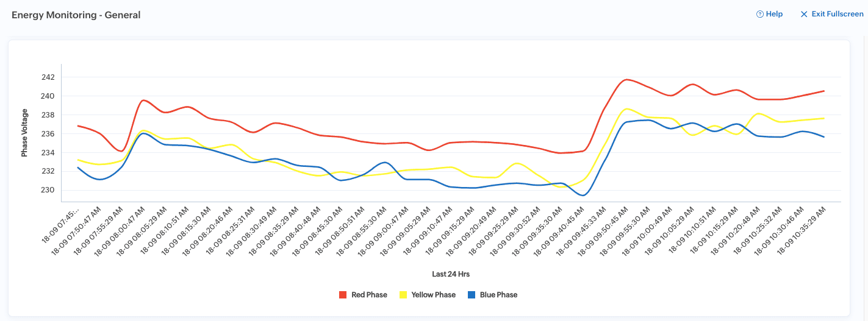Click the Last 24 Hrs axis caption
Screen dimensions: 868x321
point(451,273)
